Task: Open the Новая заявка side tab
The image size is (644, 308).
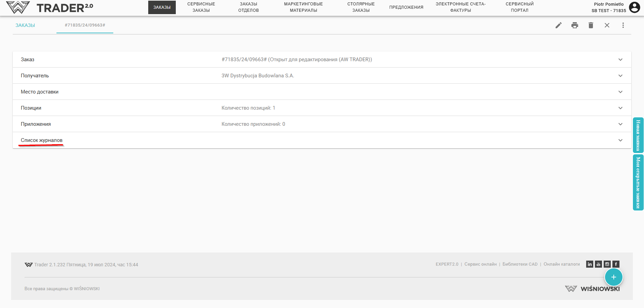Action: pos(638,135)
